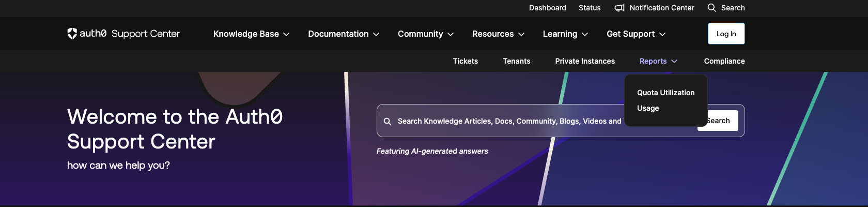
Task: Open the Status link
Action: click(x=590, y=8)
